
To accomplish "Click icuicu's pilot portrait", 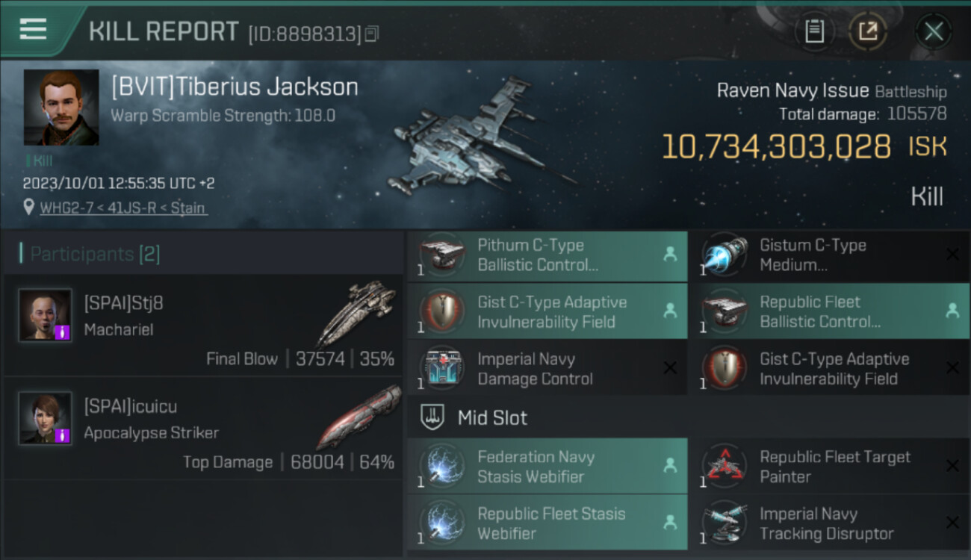I will point(45,417).
